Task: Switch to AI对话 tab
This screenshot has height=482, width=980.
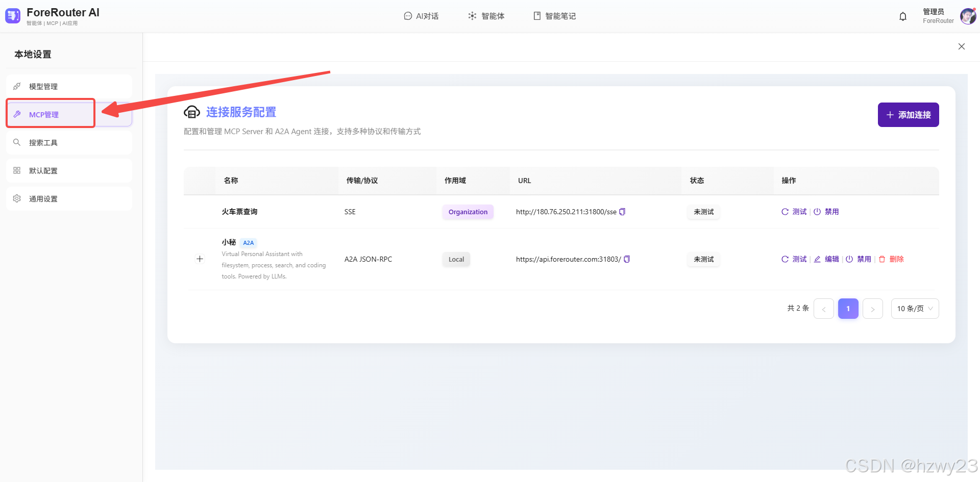Action: 421,16
